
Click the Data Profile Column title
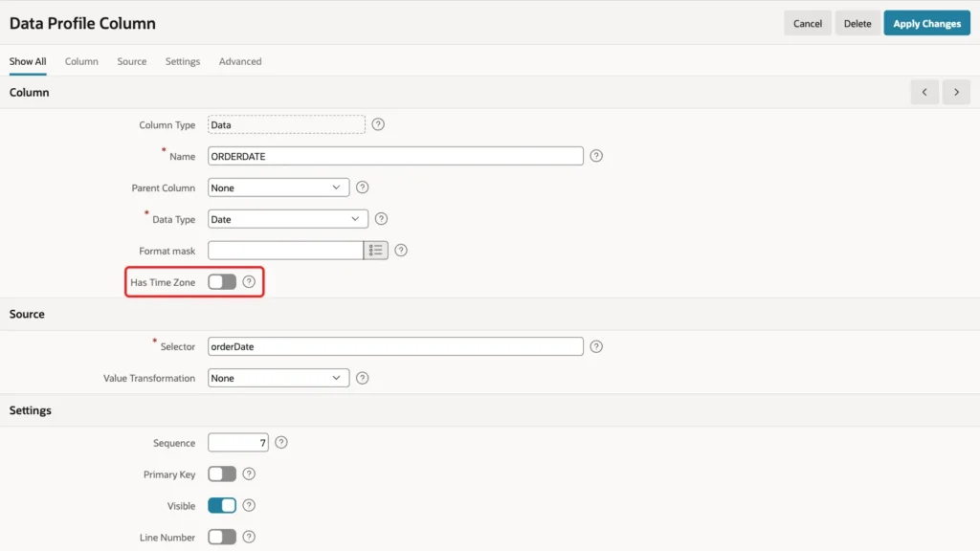click(82, 23)
